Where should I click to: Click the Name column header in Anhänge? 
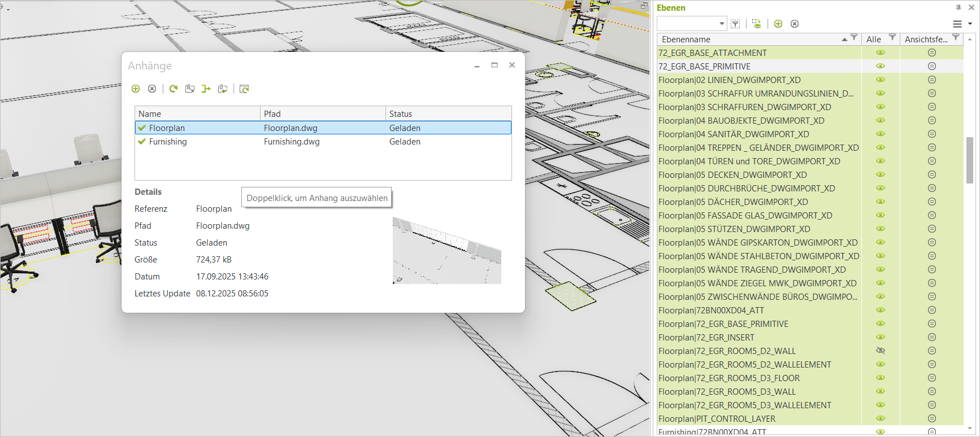pyautogui.click(x=197, y=113)
